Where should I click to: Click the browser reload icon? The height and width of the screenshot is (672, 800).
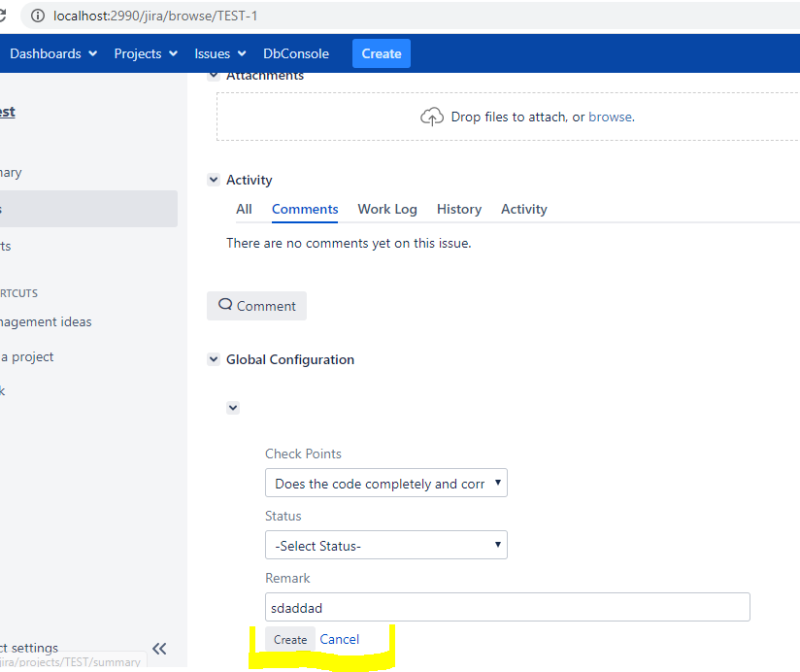point(2,16)
